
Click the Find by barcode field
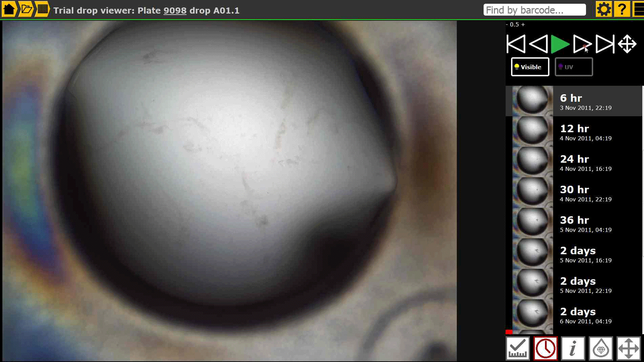[535, 10]
